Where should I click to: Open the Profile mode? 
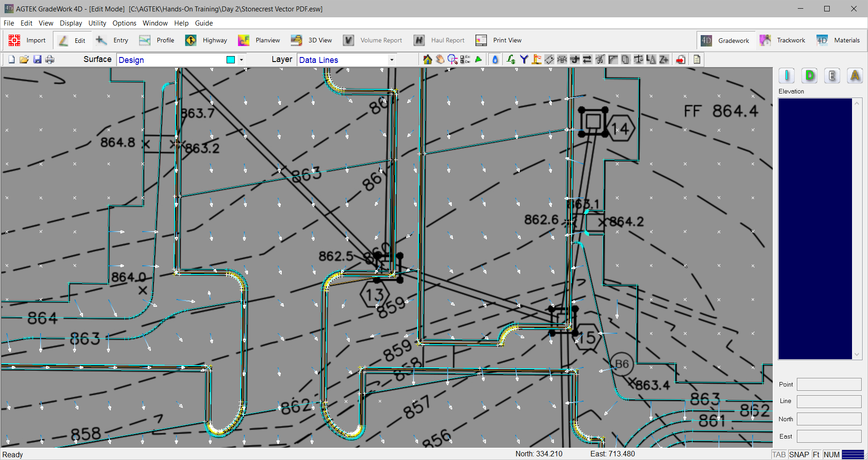(157, 40)
